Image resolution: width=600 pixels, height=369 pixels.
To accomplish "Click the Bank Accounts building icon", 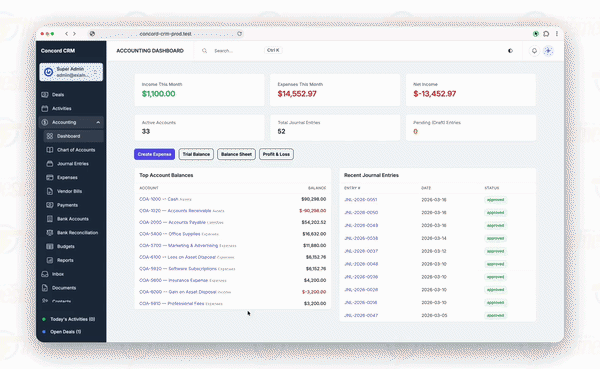I will pyautogui.click(x=50, y=219).
